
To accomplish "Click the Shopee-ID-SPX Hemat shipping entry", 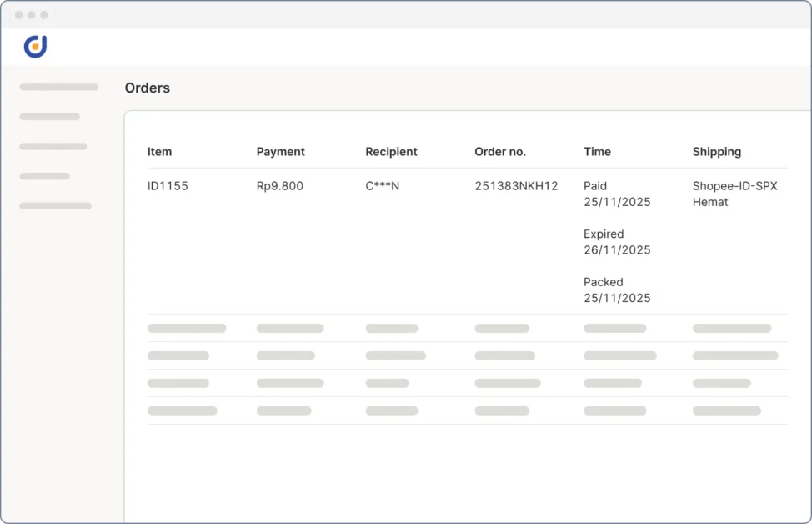I will click(x=734, y=194).
